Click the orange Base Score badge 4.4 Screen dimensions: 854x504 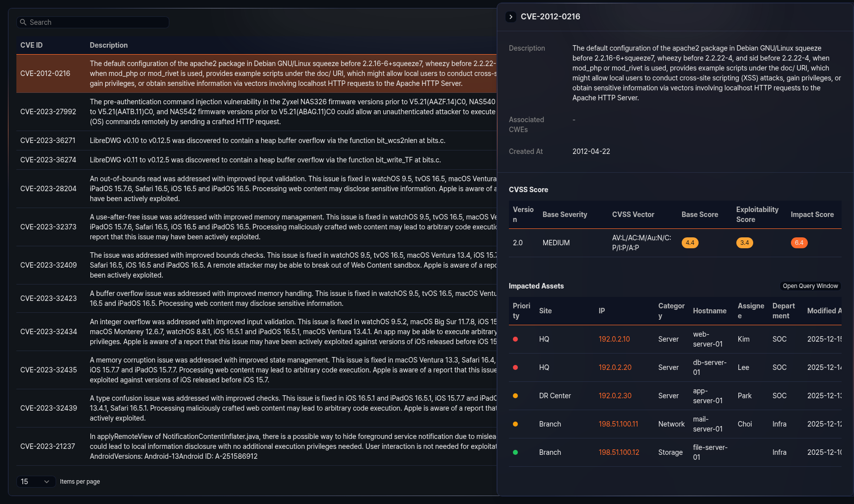690,243
